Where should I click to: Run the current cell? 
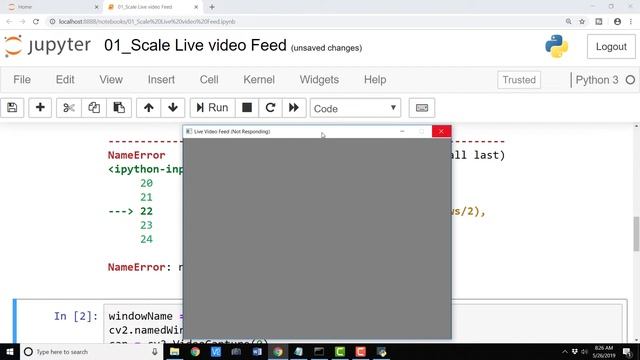[212, 108]
